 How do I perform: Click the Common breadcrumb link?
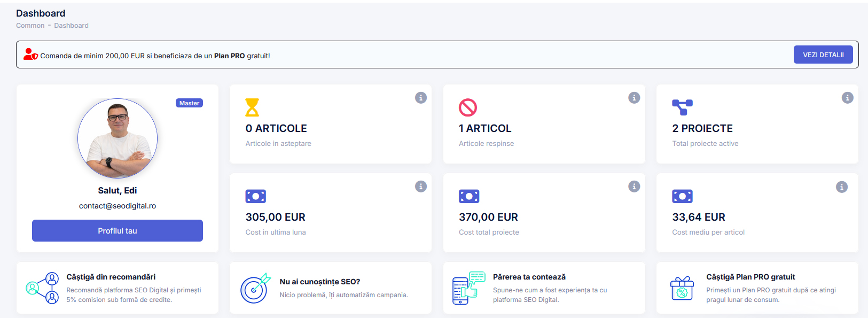click(30, 26)
